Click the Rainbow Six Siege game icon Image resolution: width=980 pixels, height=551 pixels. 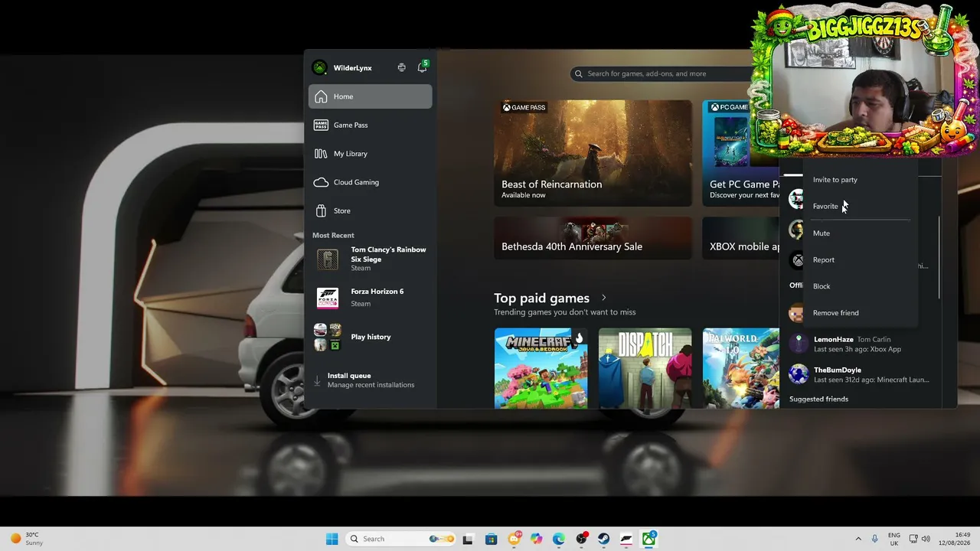click(328, 259)
